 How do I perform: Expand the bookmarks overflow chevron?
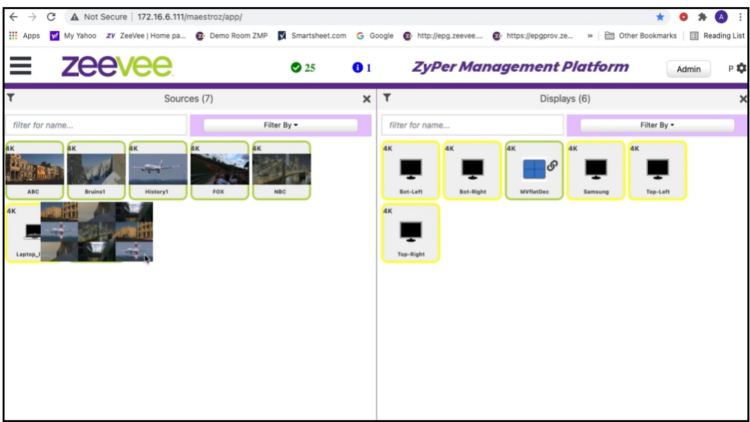(590, 35)
